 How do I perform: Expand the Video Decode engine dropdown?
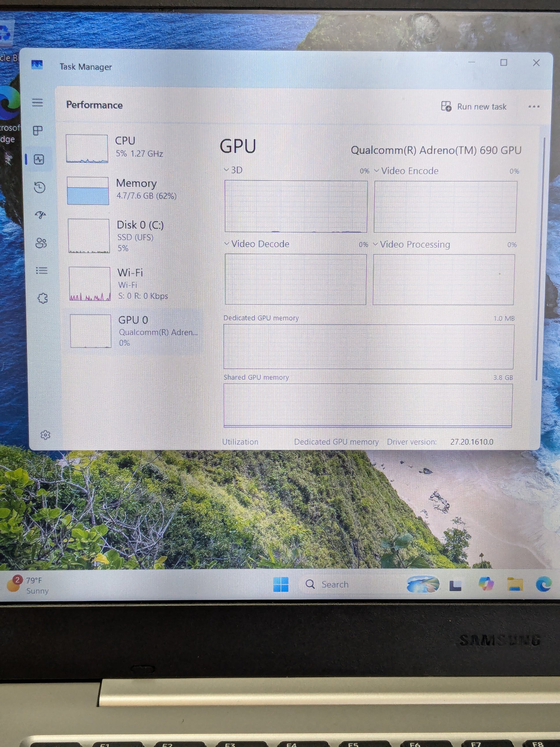tap(257, 244)
